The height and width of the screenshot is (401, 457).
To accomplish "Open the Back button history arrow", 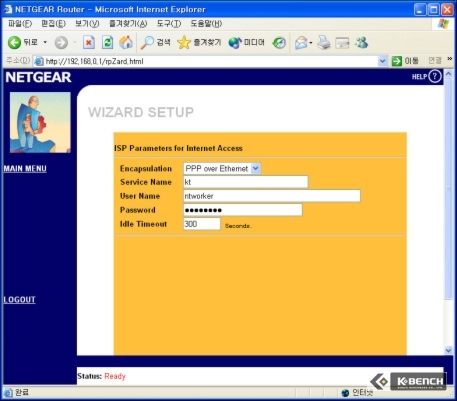I will point(45,43).
